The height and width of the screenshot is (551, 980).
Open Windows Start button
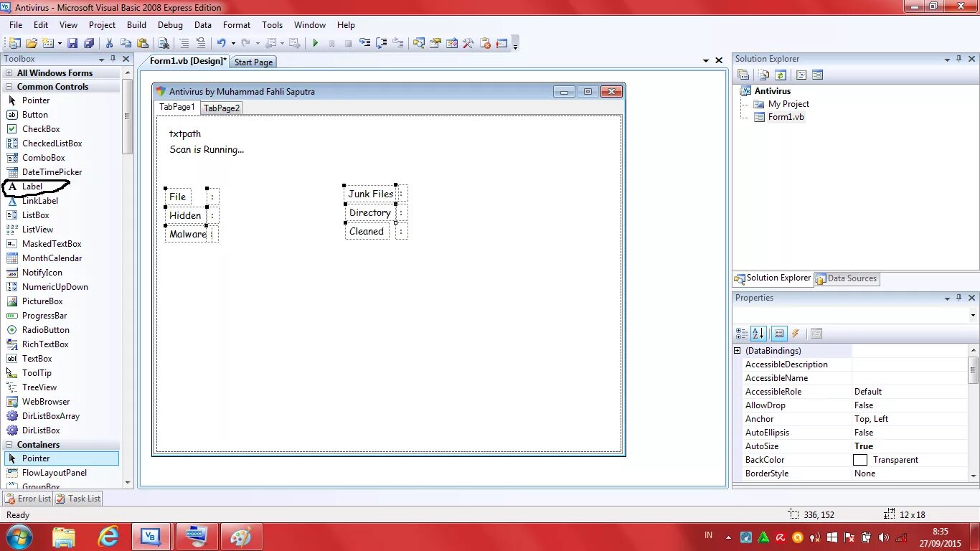tap(19, 536)
